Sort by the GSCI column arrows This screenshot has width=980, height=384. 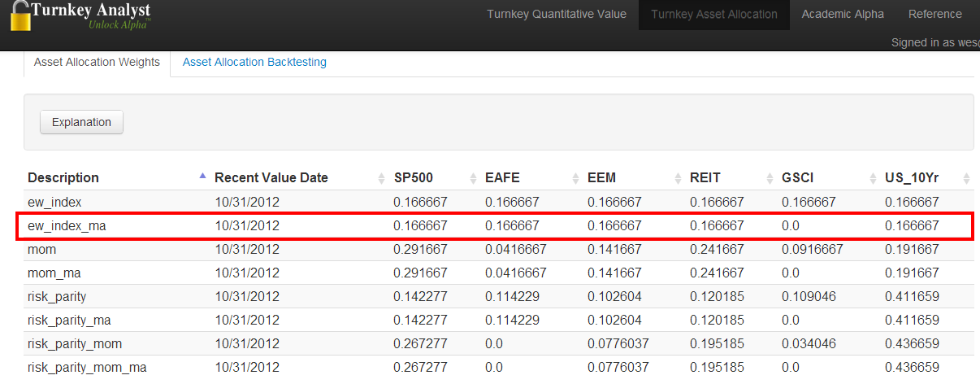pos(874,178)
